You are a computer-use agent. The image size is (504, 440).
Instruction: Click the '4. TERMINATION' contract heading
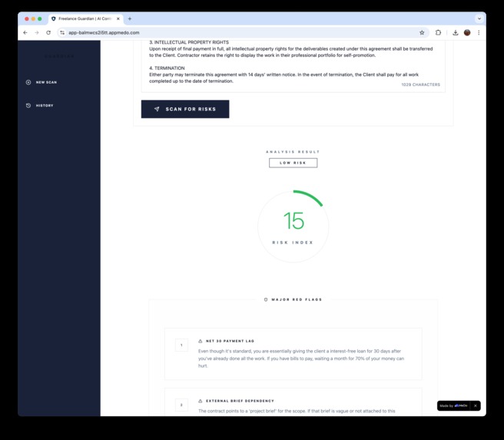tap(167, 68)
